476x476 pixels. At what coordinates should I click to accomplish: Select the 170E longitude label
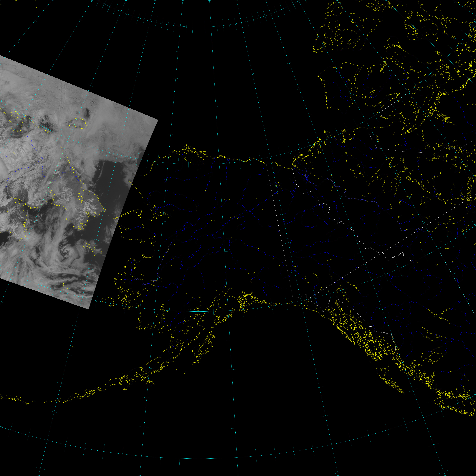pyautogui.click(x=92, y=1)
